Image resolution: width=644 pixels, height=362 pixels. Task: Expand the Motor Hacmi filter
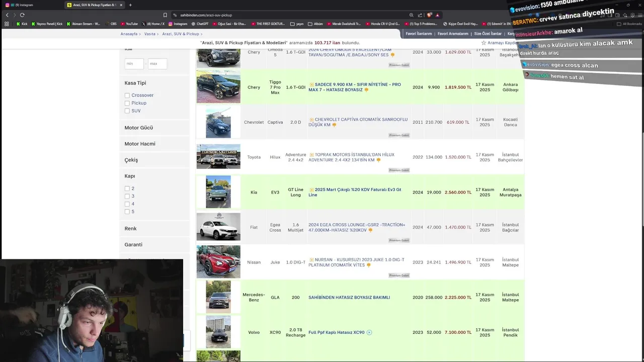(x=140, y=144)
